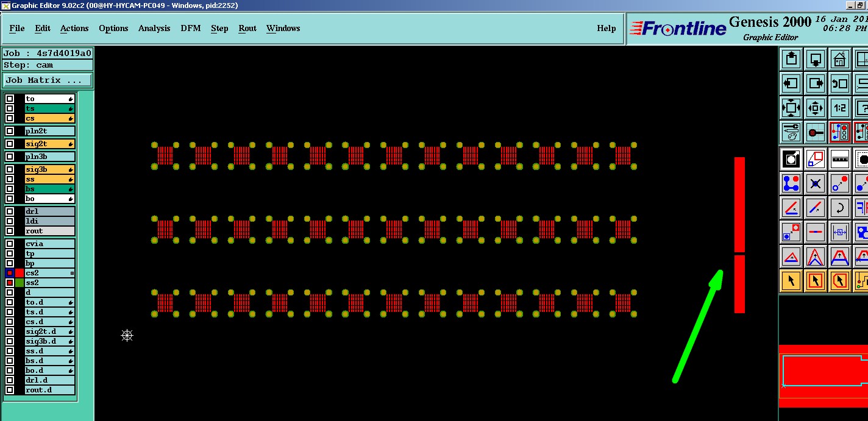Click the red board overview thumbnail

pyautogui.click(x=824, y=375)
